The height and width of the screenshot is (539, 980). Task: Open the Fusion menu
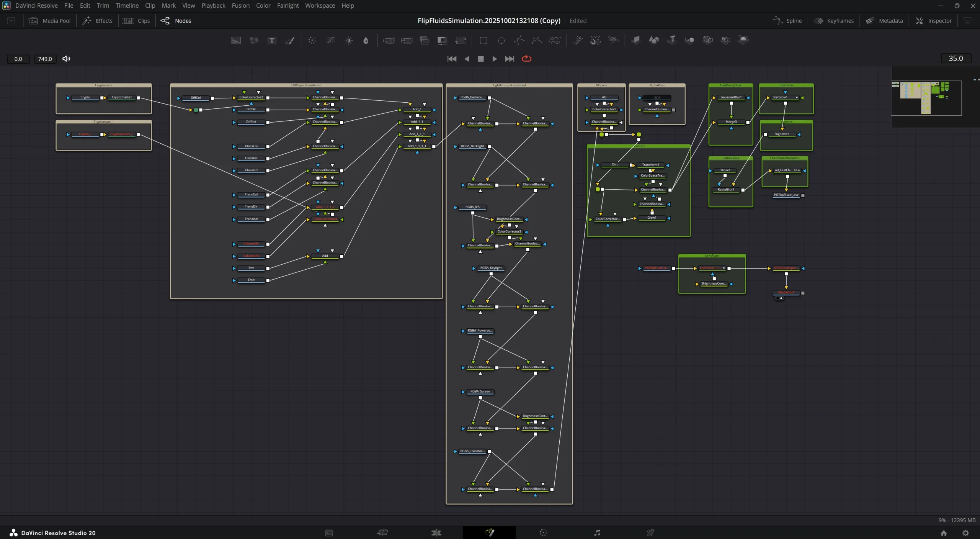pyautogui.click(x=240, y=5)
